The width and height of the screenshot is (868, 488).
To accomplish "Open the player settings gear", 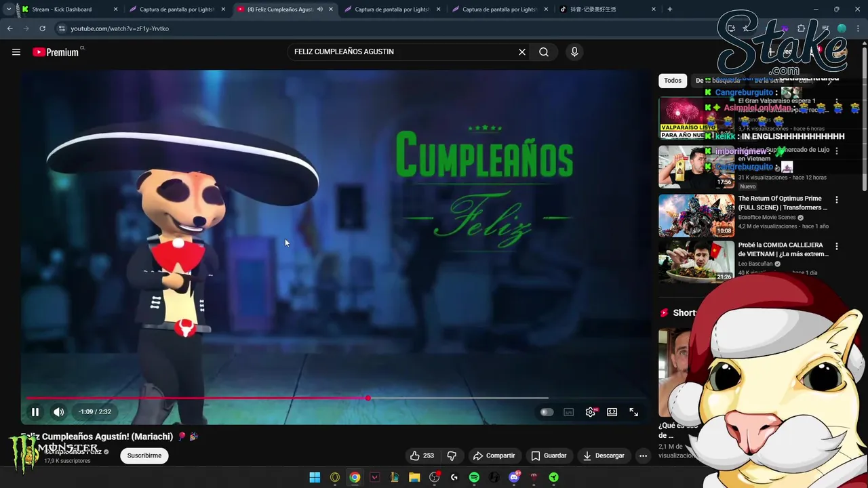I will tap(591, 412).
